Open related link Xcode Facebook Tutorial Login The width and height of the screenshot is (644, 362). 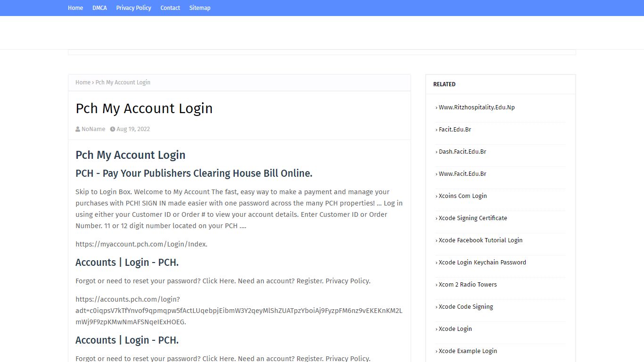click(x=480, y=240)
